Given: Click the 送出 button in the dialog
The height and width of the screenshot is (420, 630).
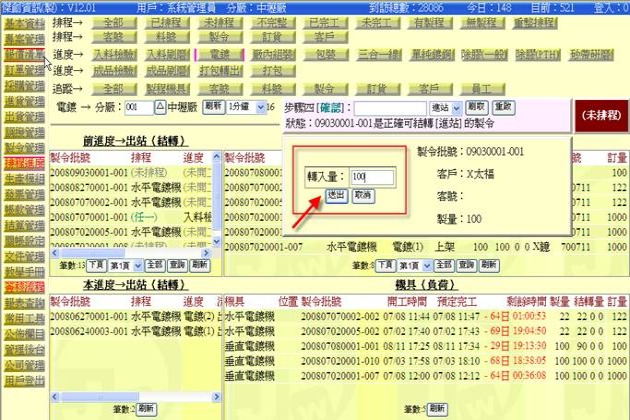Looking at the screenshot, I should click(336, 196).
